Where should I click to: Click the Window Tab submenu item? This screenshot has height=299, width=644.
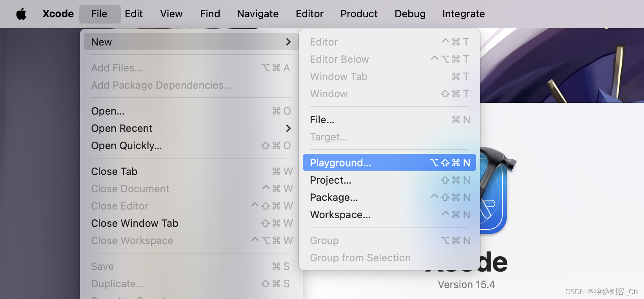(389, 77)
